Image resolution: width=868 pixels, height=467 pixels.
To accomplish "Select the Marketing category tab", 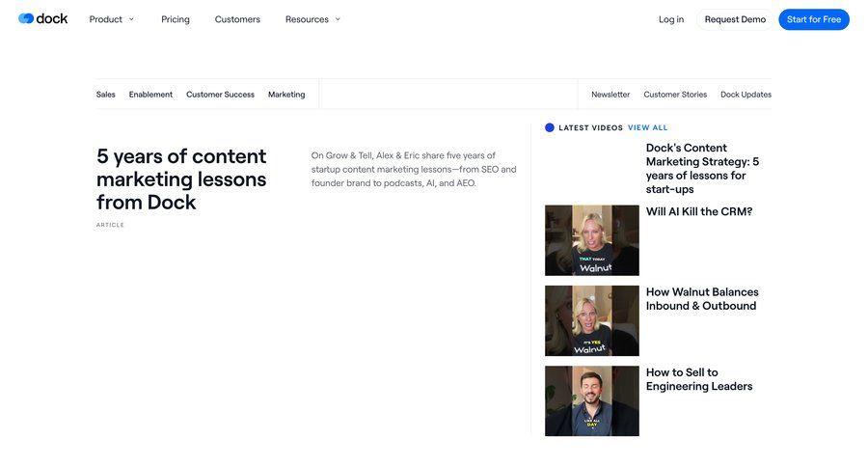I will (286, 95).
